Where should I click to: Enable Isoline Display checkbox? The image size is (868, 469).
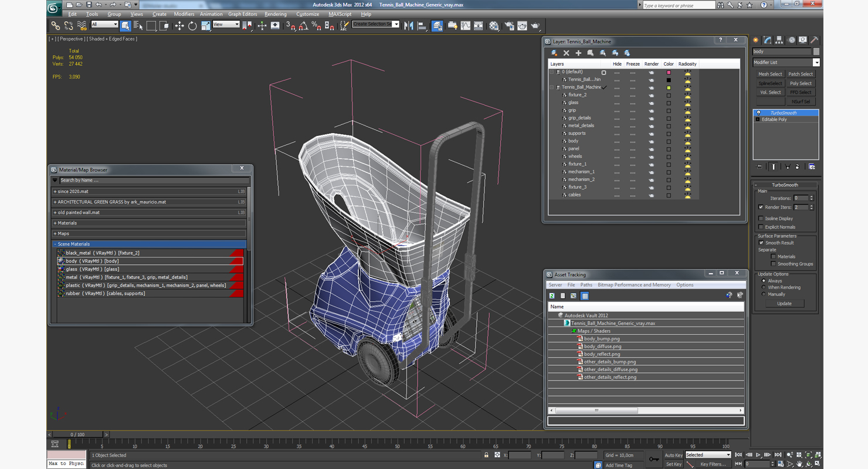[x=761, y=219]
